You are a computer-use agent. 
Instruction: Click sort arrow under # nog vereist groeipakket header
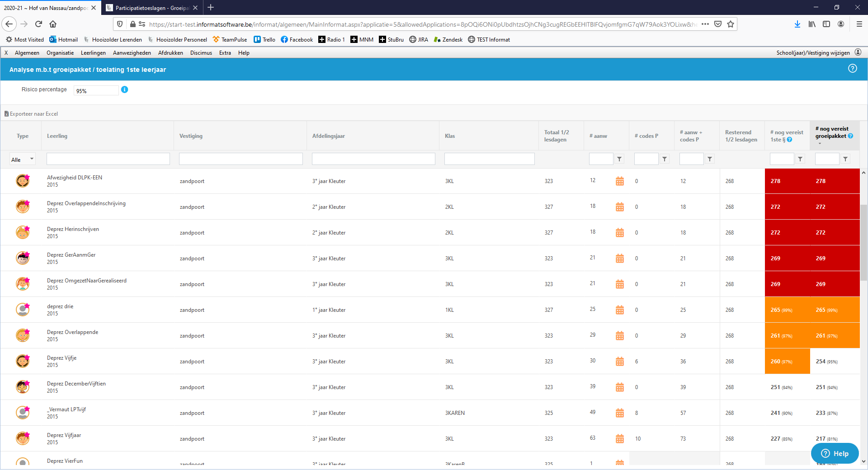pos(820,144)
